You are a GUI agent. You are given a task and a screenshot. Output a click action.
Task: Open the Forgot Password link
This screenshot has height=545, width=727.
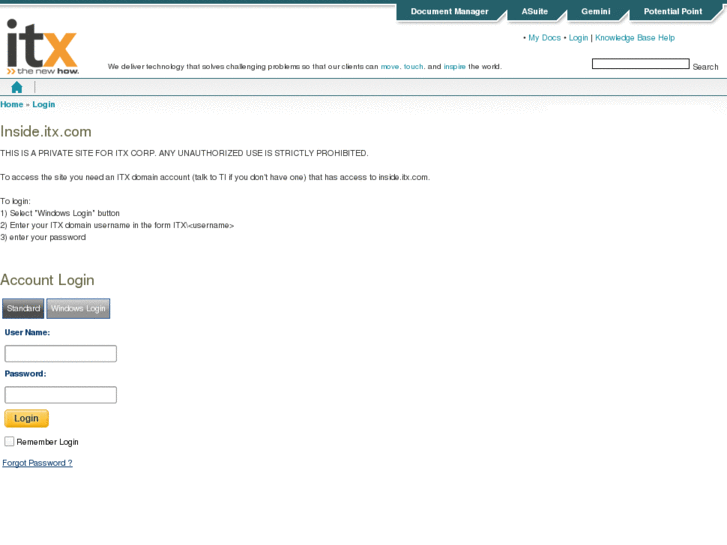37,463
